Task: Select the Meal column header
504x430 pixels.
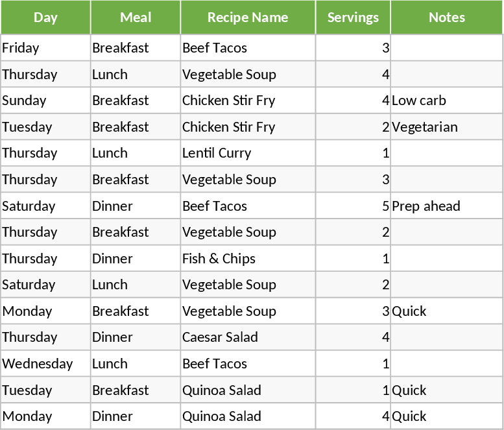Action: pyautogui.click(x=136, y=18)
